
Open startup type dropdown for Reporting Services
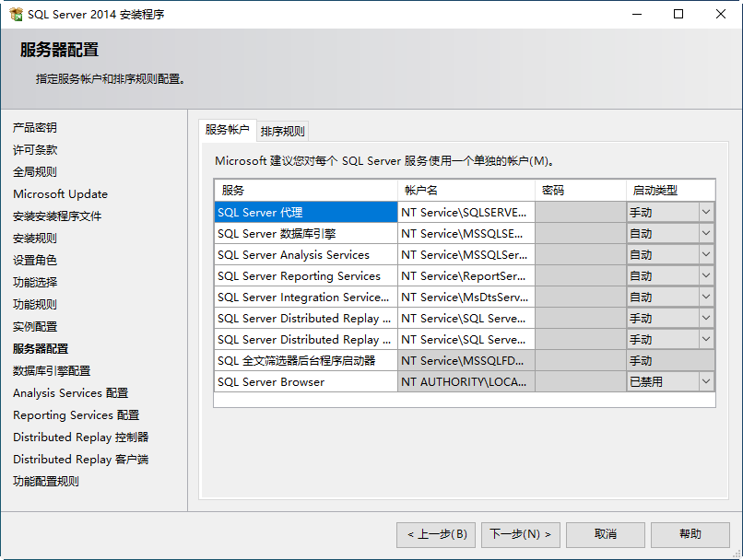[706, 275]
